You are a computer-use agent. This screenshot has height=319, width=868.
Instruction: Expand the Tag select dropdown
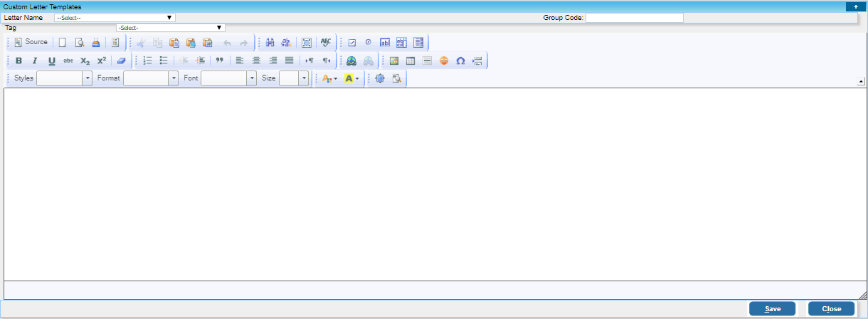(171, 28)
